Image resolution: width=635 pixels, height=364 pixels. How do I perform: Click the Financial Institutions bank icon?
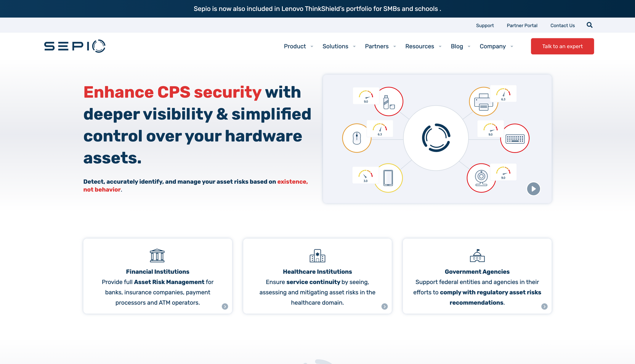(x=157, y=255)
